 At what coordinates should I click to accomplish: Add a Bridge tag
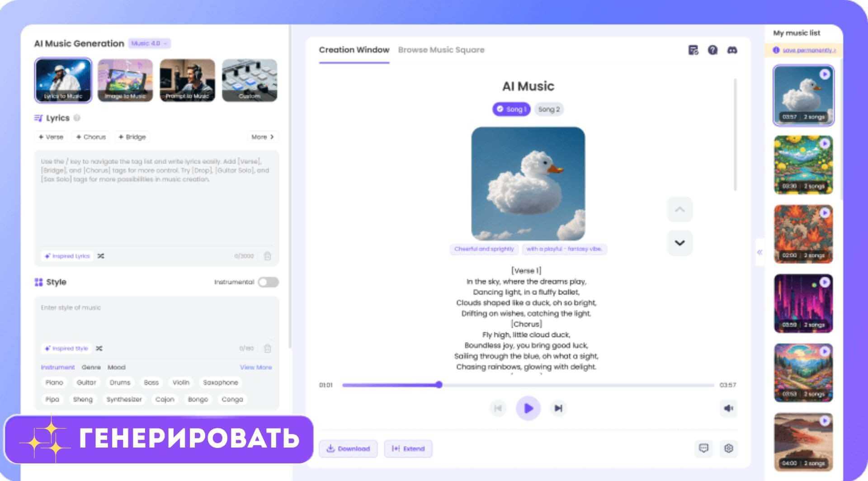(132, 137)
